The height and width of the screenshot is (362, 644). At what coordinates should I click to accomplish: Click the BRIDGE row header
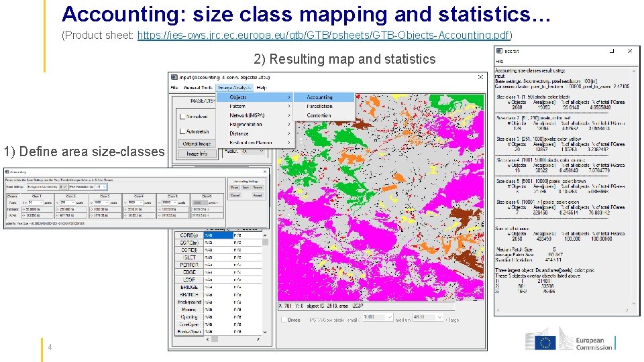189,287
